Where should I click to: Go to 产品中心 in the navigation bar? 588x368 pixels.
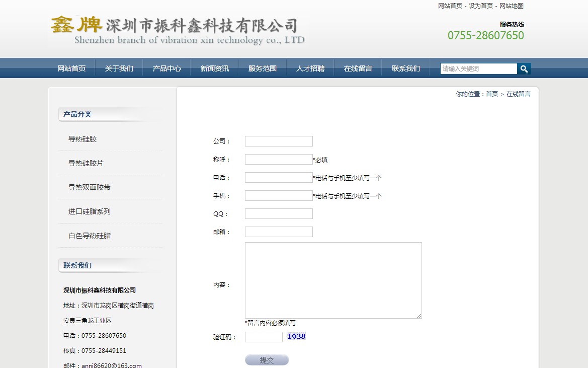point(167,68)
